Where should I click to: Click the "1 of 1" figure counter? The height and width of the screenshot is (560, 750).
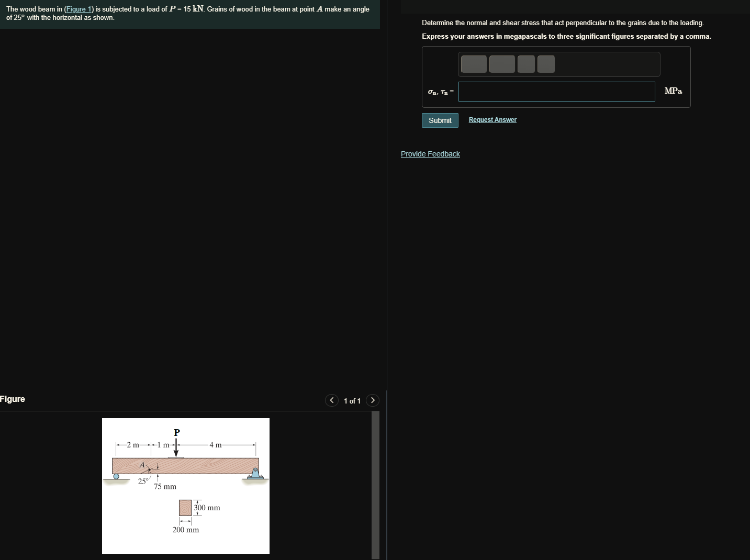click(x=352, y=401)
